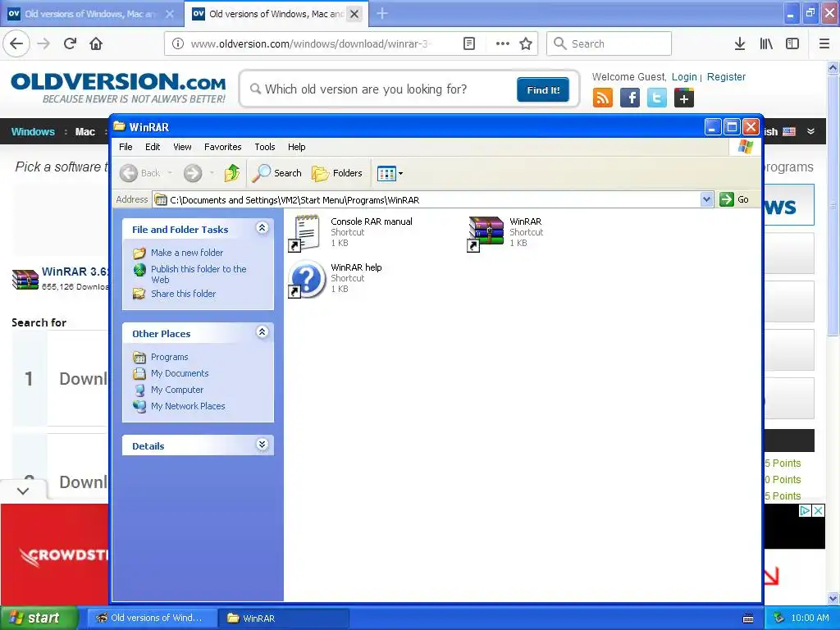
Task: Click the browser back arrow
Action: tap(16, 43)
